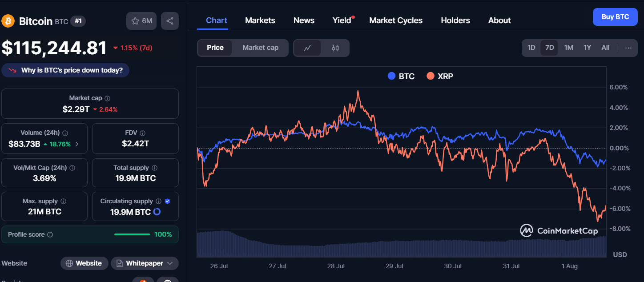Click circulating supply progress ring icon

coord(157,212)
